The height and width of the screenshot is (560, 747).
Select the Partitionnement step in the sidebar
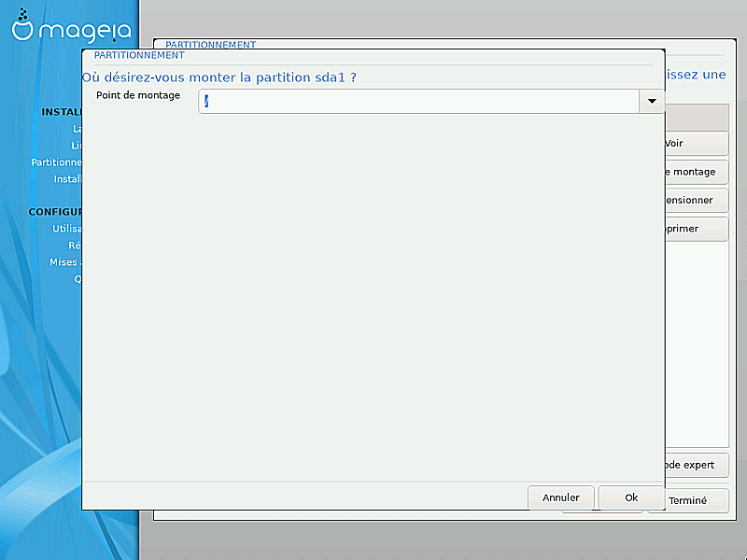point(57,162)
